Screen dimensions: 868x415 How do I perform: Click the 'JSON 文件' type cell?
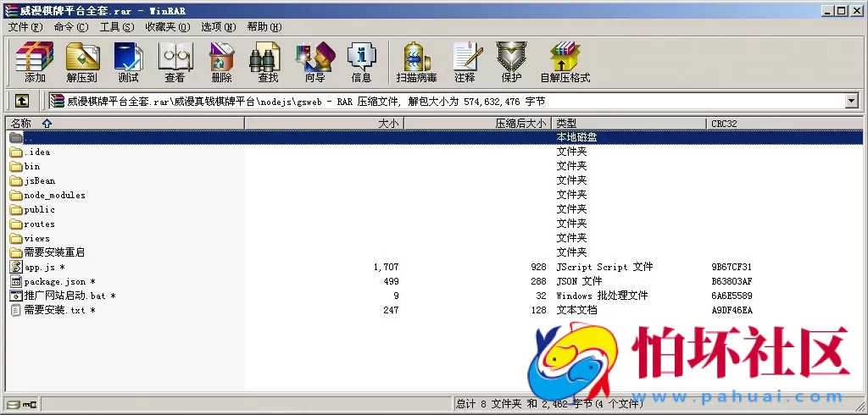[579, 281]
